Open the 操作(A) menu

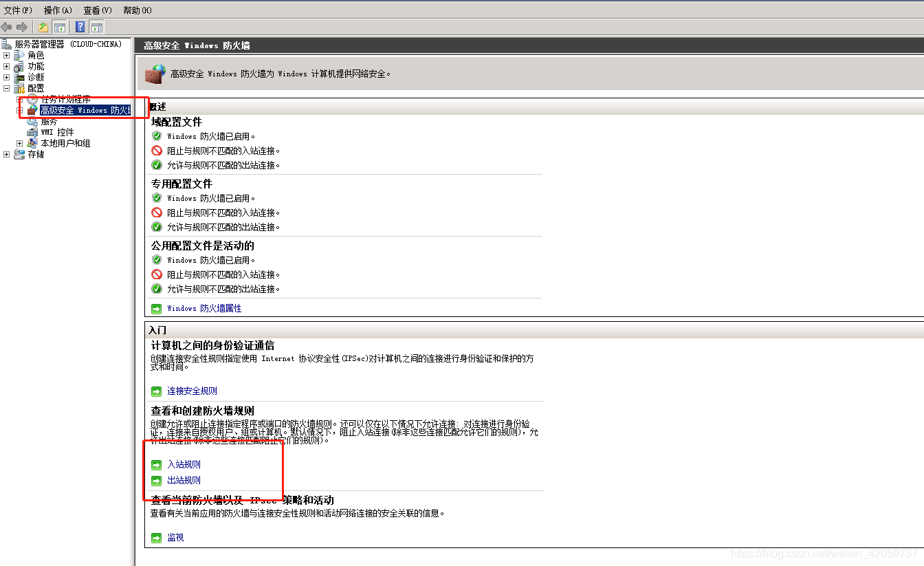coord(58,10)
